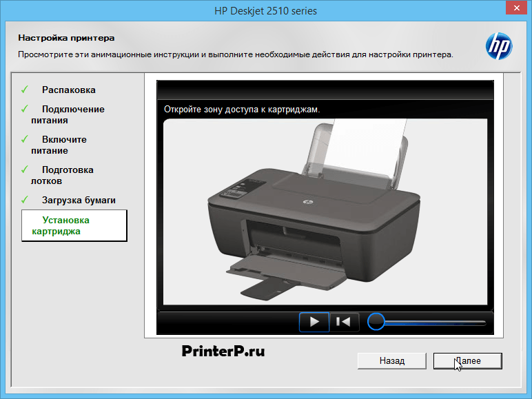Screen dimensions: 532x399
Task: Select the Загрузка бумаги step
Action: [x=79, y=200]
